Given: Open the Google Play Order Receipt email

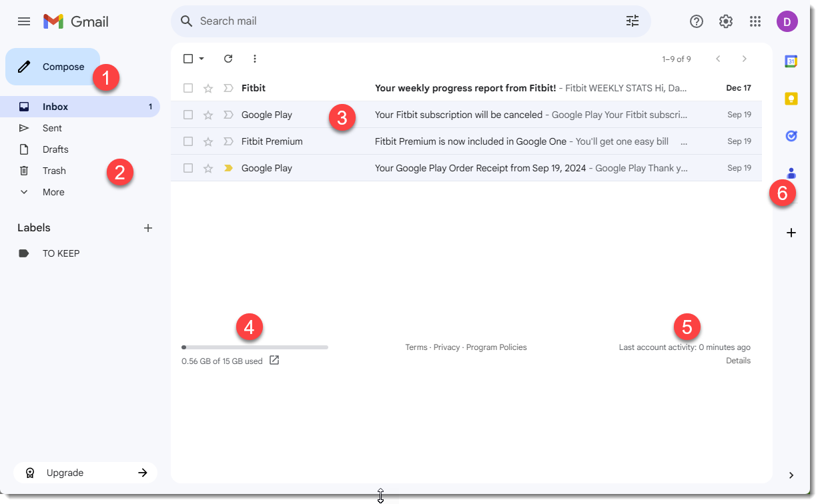Looking at the screenshot, I should point(466,168).
